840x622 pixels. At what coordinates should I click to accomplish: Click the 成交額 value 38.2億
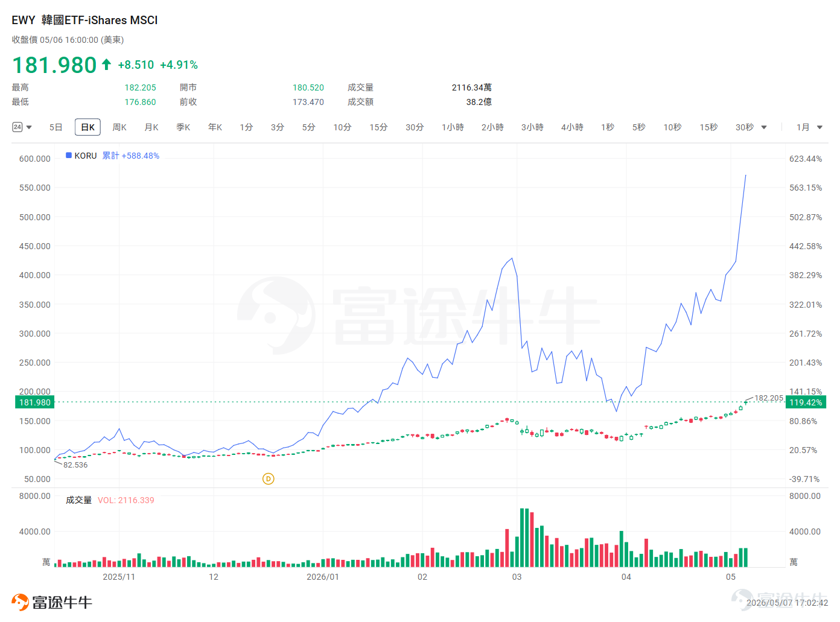(479, 102)
